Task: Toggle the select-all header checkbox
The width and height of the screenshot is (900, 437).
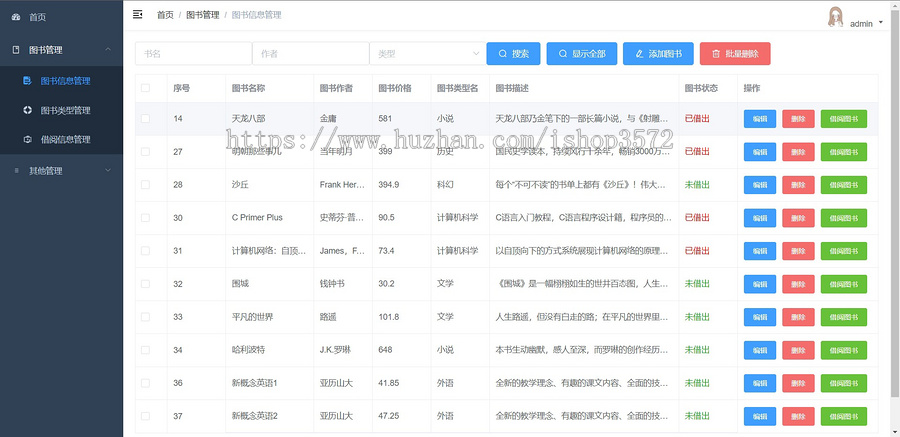Action: click(145, 88)
